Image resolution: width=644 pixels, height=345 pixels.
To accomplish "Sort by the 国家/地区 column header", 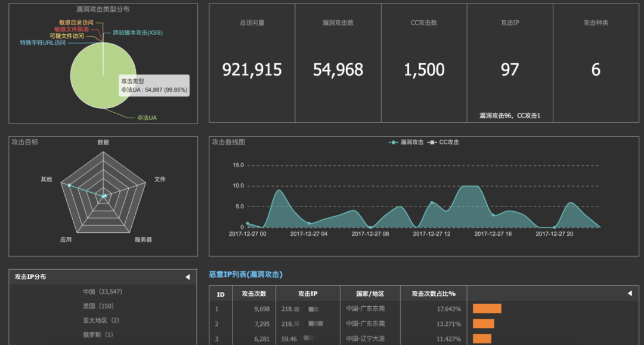I will (x=370, y=294).
